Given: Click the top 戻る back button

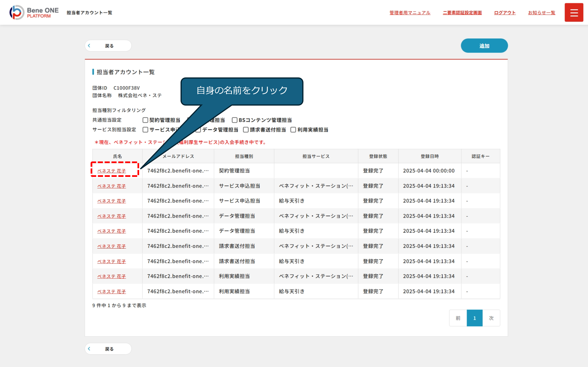Looking at the screenshot, I should 108,46.
